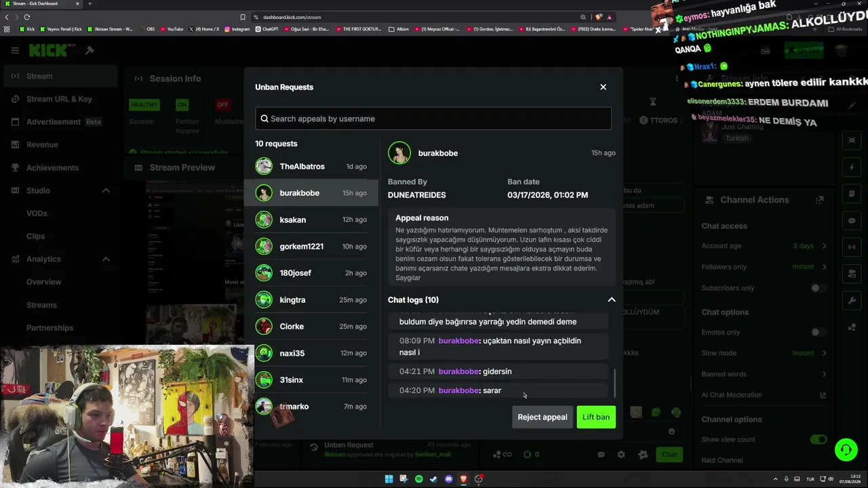Viewport: 868px width, 488px height.
Task: Collapse the Analytics sidebar section
Action: [106, 259]
